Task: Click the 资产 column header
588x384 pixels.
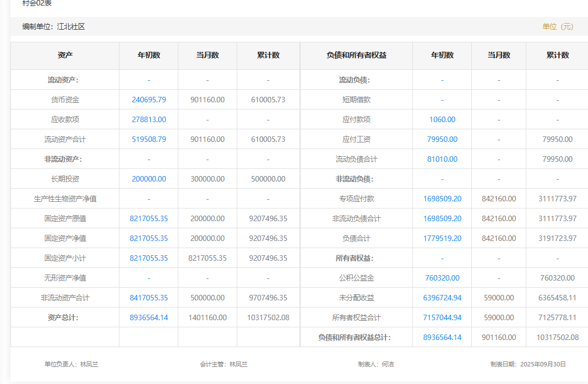Action: pyautogui.click(x=65, y=55)
